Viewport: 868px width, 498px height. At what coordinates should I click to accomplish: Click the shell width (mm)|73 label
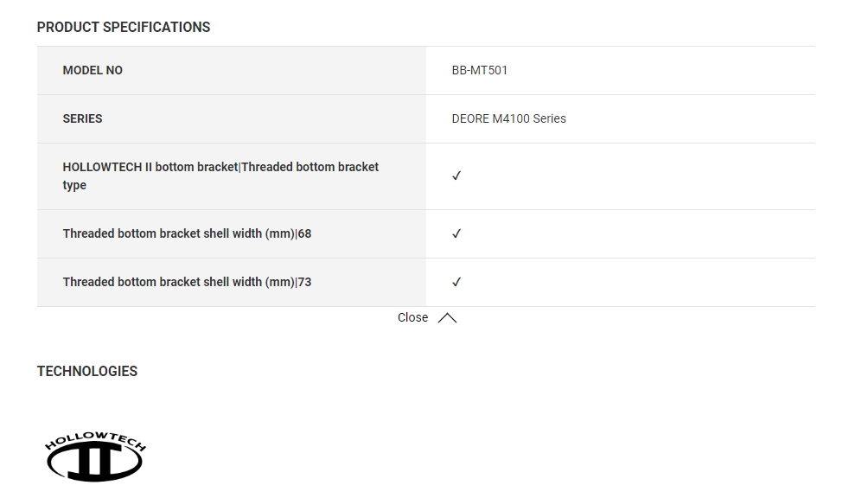tap(187, 282)
